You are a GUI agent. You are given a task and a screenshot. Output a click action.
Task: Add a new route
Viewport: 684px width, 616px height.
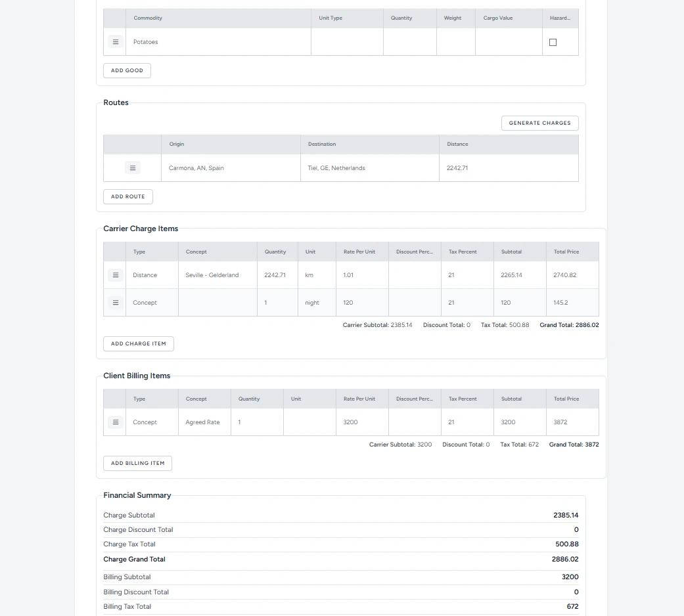(x=128, y=196)
